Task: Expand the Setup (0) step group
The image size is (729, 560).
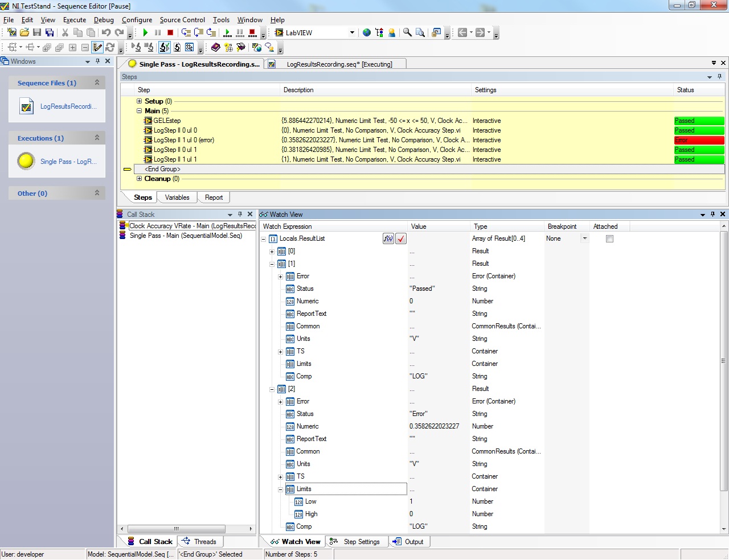Action: (139, 101)
